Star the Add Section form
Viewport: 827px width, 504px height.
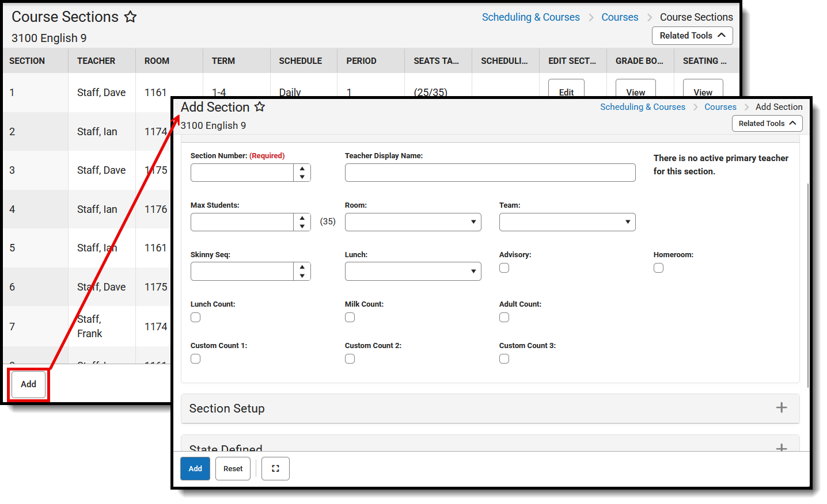click(x=260, y=106)
